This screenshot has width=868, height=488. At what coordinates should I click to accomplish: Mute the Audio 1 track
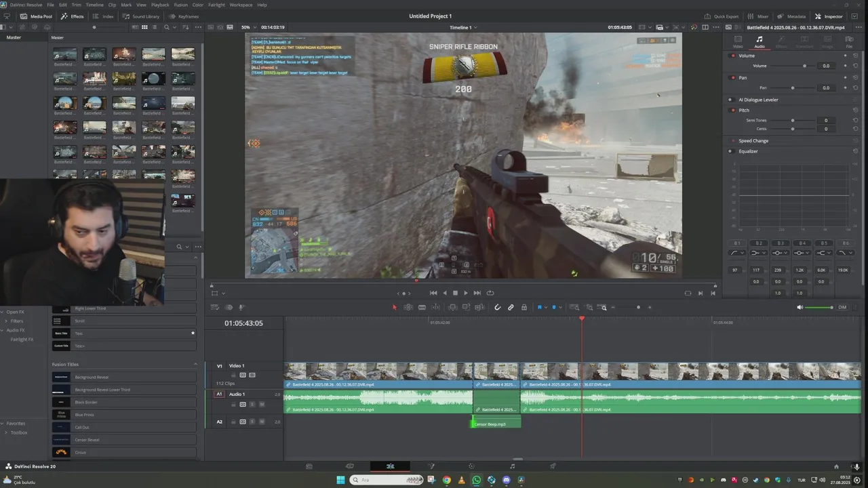click(262, 404)
